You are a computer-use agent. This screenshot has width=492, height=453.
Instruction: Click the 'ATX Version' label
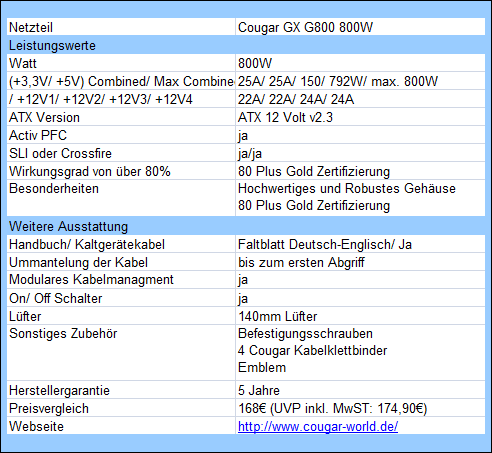click(x=44, y=117)
